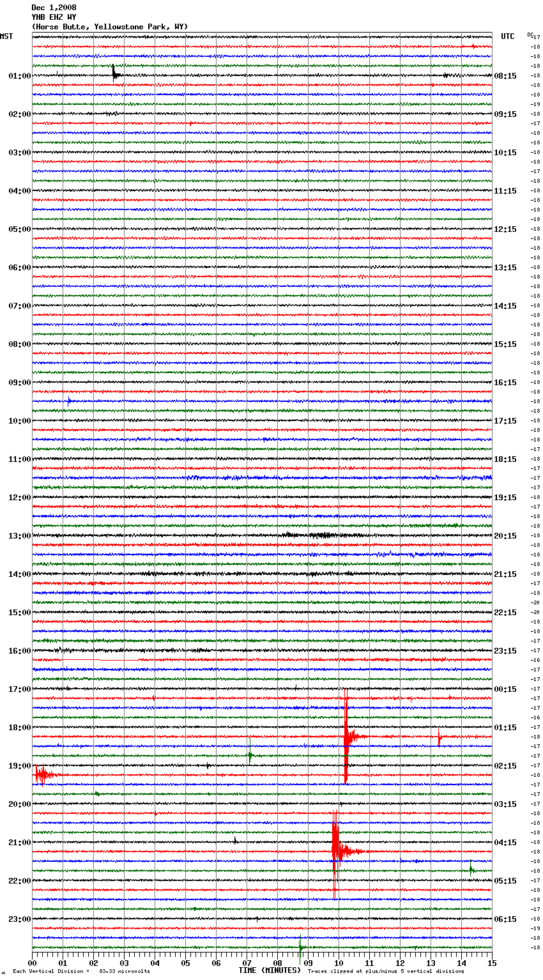Select the 15:00 MST time label

tap(20, 613)
